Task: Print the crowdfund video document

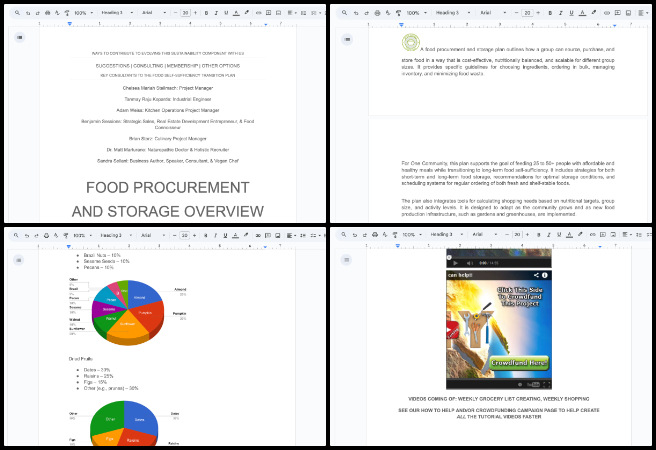Action: pyautogui.click(x=375, y=235)
